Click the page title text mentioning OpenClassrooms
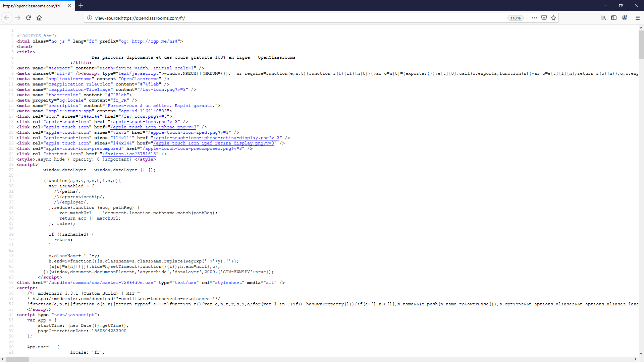This screenshot has height=362, width=644. point(194,57)
